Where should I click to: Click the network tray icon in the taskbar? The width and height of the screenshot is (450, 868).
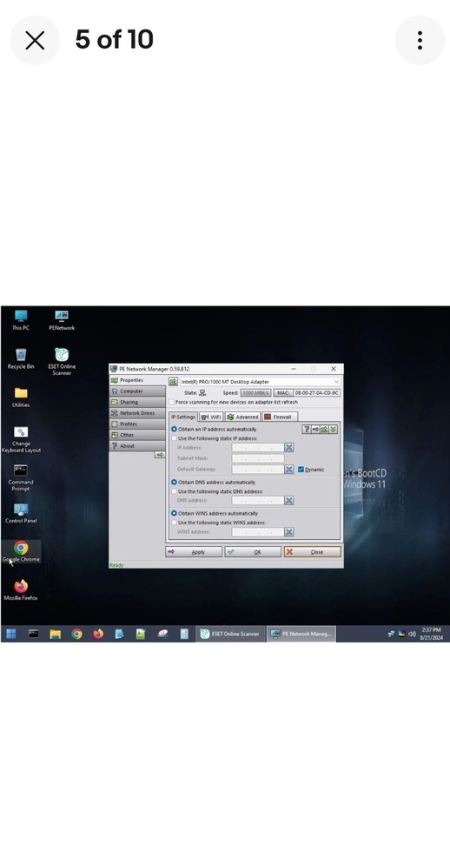click(391, 634)
